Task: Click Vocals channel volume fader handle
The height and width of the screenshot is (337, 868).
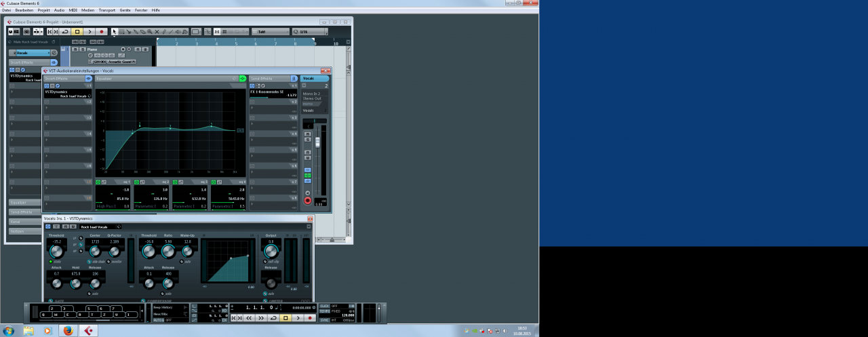Action: pyautogui.click(x=317, y=142)
